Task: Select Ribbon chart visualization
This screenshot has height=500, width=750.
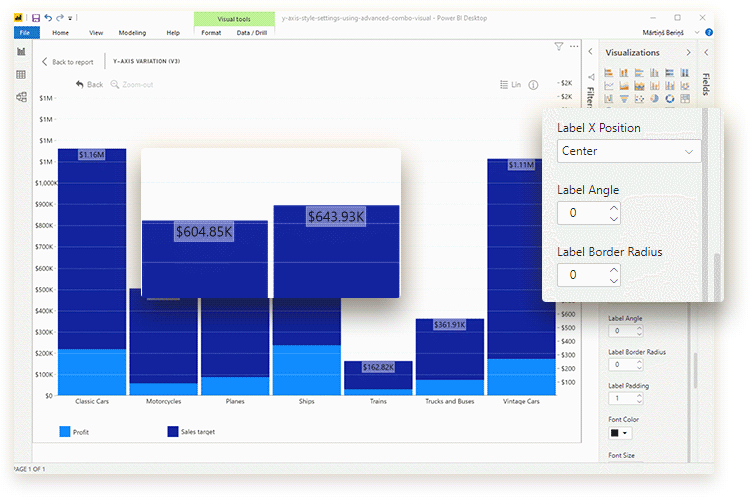Action: pos(685,86)
